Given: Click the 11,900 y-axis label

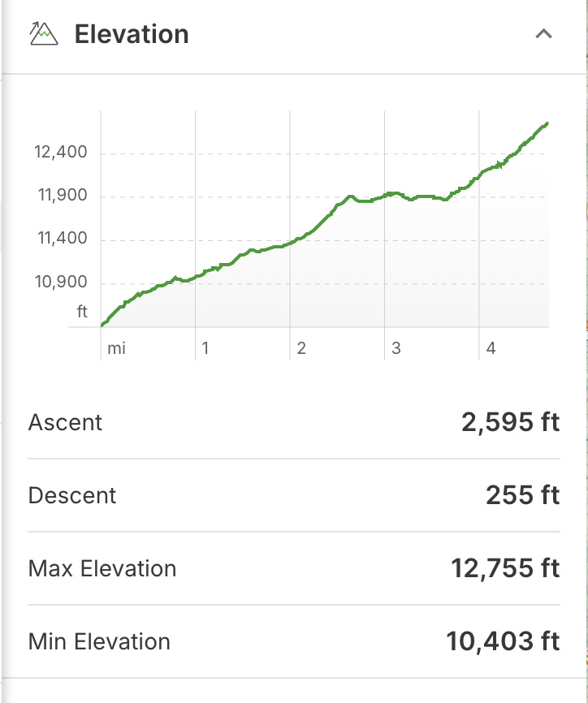Looking at the screenshot, I should tap(61, 196).
